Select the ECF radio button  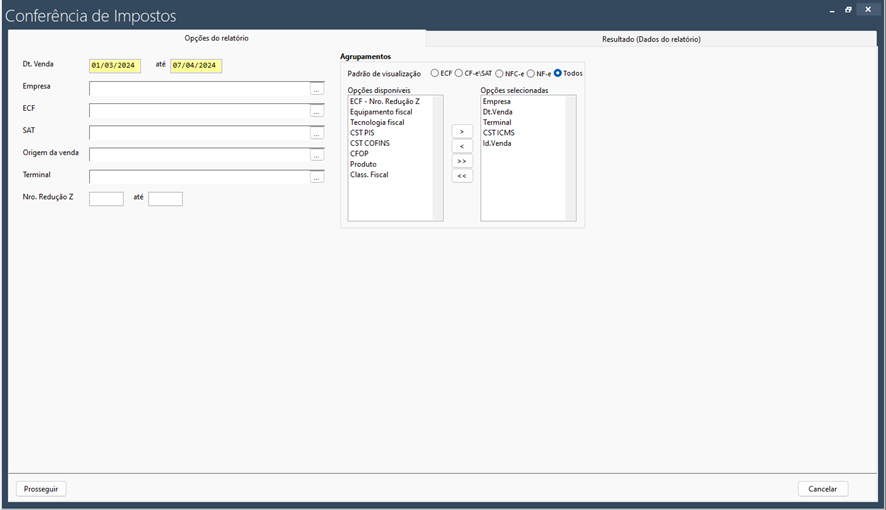click(435, 73)
